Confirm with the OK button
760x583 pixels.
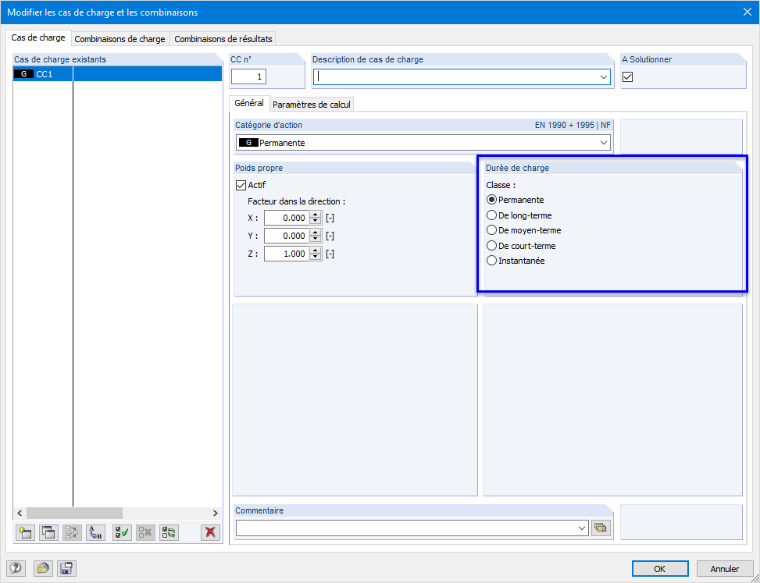660,568
